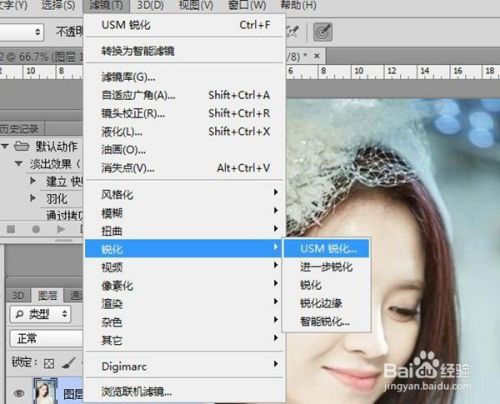Switch to the 3D panel tab

[x=18, y=295]
